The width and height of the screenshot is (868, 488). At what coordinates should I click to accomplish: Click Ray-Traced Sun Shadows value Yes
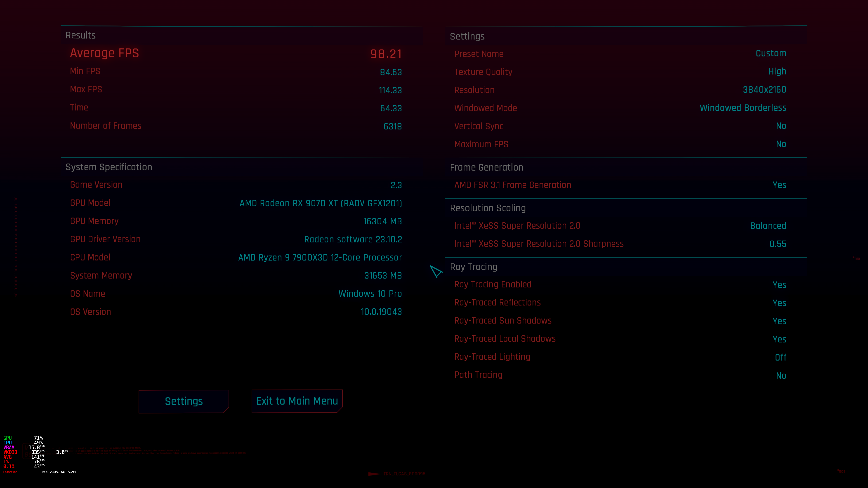(x=779, y=321)
